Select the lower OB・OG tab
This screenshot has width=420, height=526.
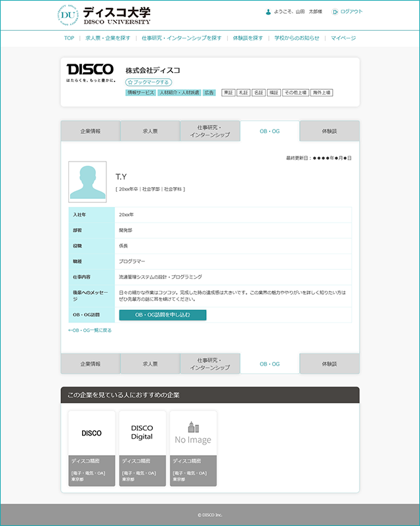(270, 364)
